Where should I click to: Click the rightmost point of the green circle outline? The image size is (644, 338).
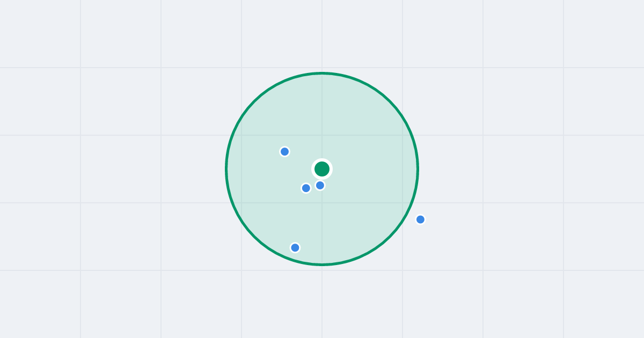coord(418,169)
